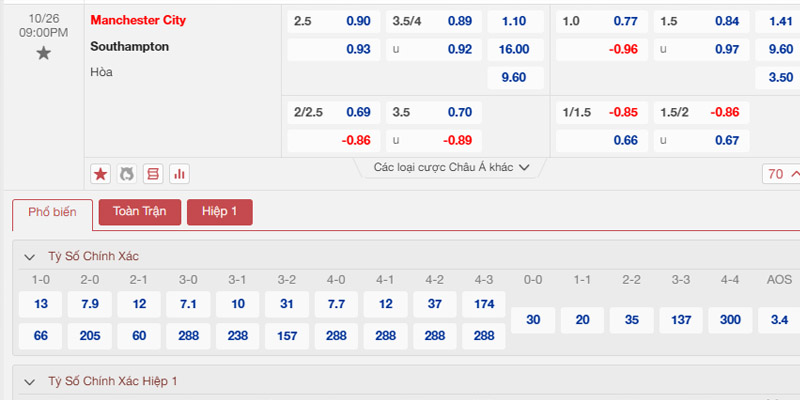The image size is (800, 400).
Task: Pick handicap 2/2.5 odds 0.69
Action: coord(334,113)
